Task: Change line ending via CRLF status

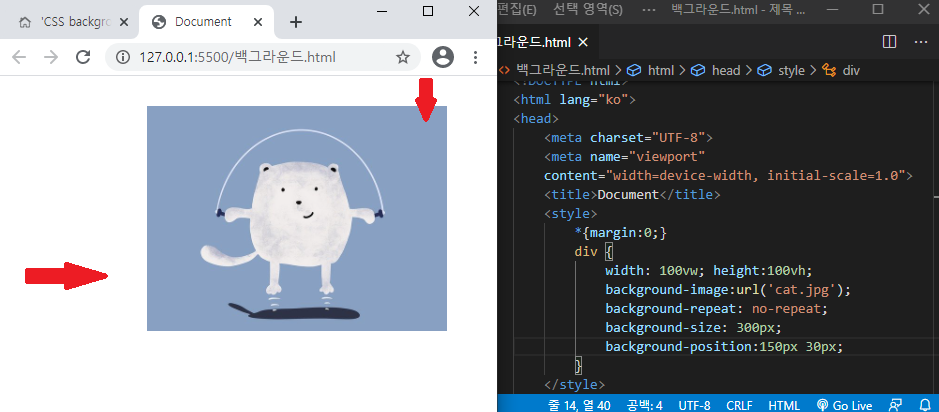Action: 740,405
